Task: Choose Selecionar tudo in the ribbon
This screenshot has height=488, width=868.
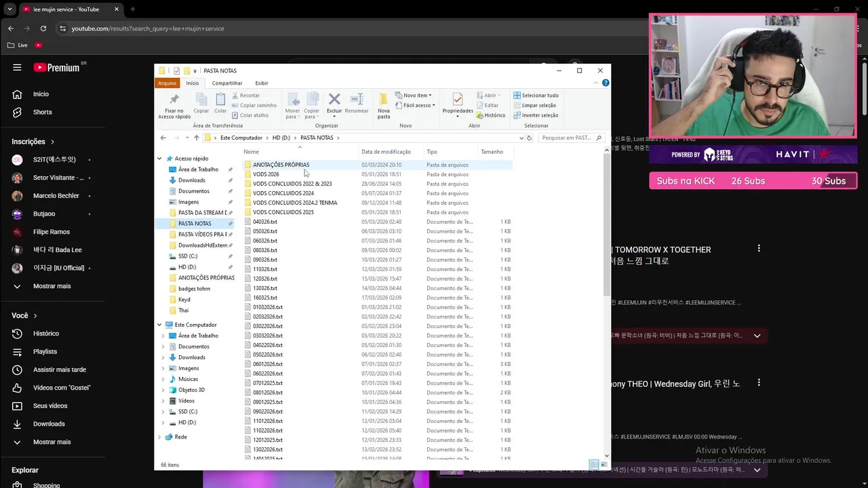Action: point(536,96)
